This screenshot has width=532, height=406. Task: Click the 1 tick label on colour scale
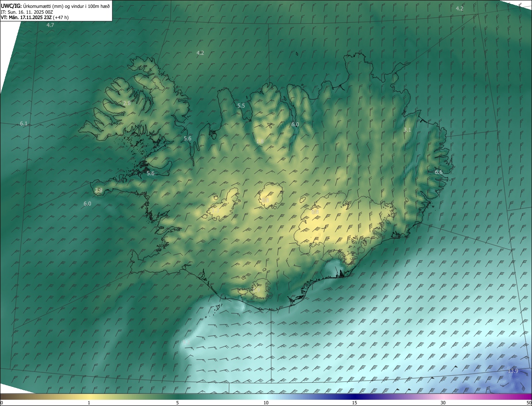89,403
